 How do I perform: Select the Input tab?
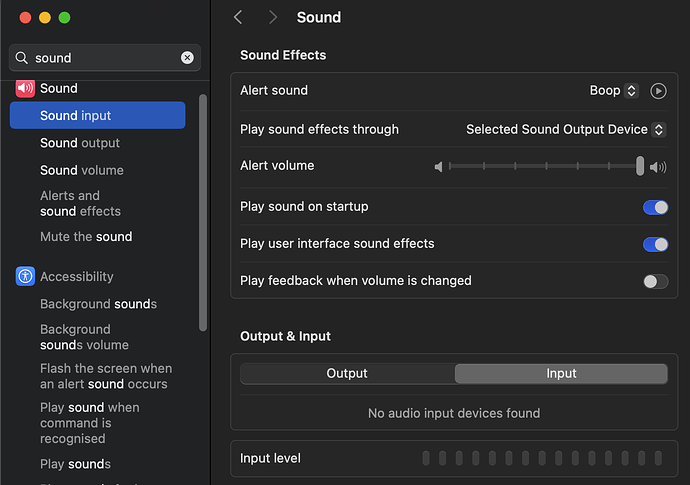click(x=561, y=374)
